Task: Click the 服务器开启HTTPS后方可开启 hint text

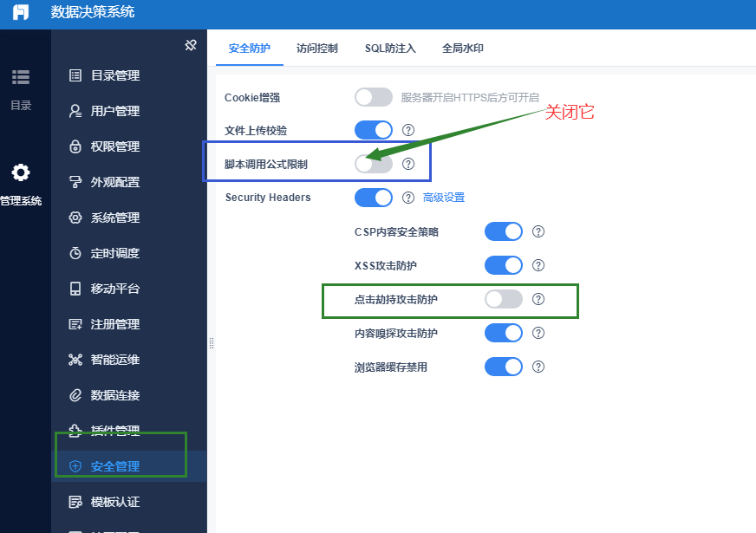Action: tap(470, 97)
